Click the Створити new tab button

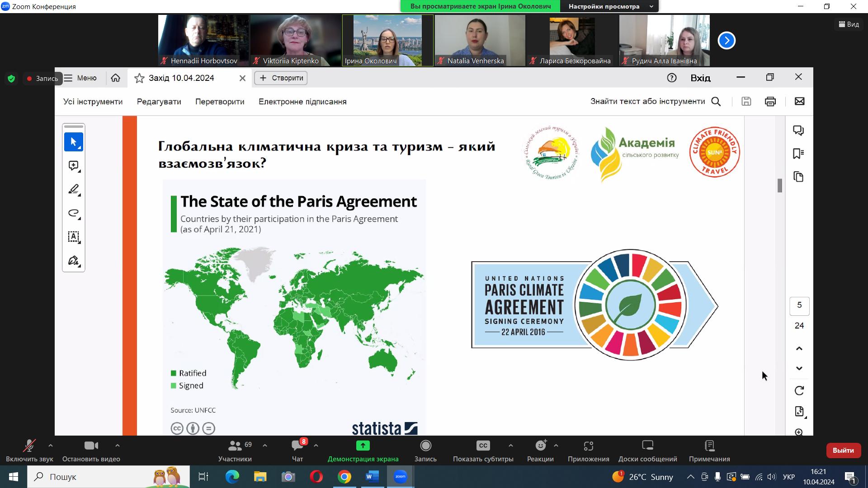(x=281, y=78)
